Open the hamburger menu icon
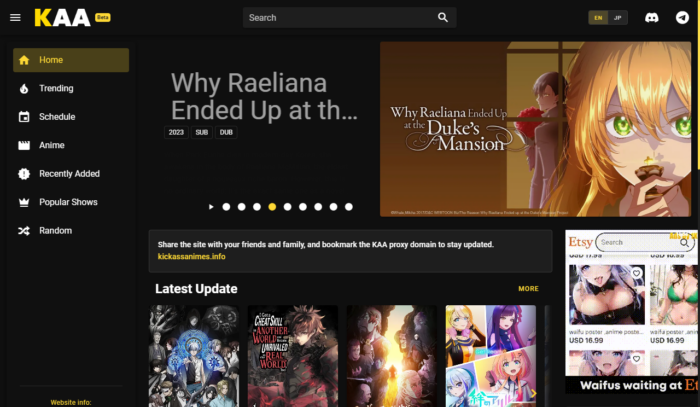 (x=15, y=17)
